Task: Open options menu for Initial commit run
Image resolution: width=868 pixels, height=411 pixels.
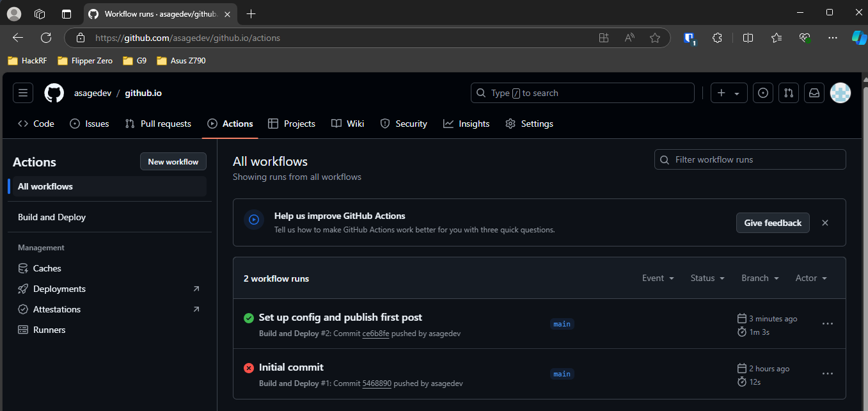Action: pyautogui.click(x=828, y=374)
